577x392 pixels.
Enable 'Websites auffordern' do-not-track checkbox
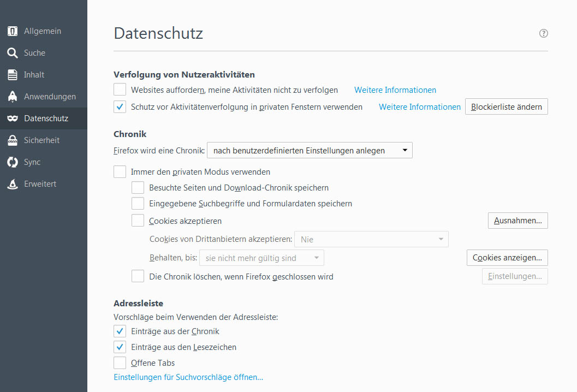[120, 90]
